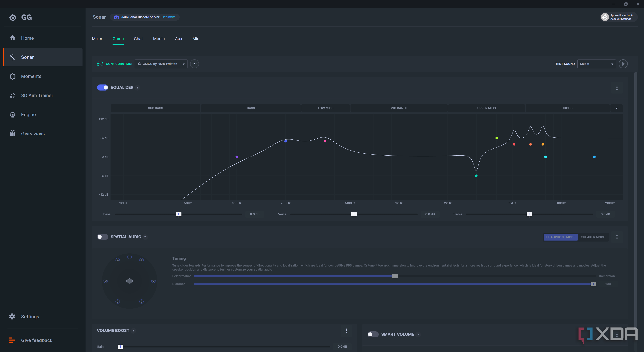Enable the Spatial Audio toggle
This screenshot has width=644, height=352.
(x=102, y=237)
